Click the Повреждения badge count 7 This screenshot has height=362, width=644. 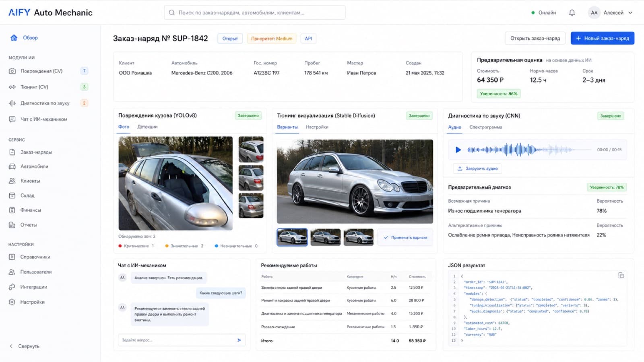pos(84,71)
